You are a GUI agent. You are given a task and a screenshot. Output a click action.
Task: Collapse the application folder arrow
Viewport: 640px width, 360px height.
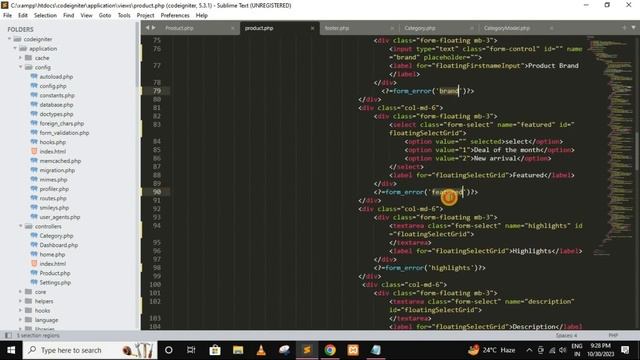pos(15,49)
